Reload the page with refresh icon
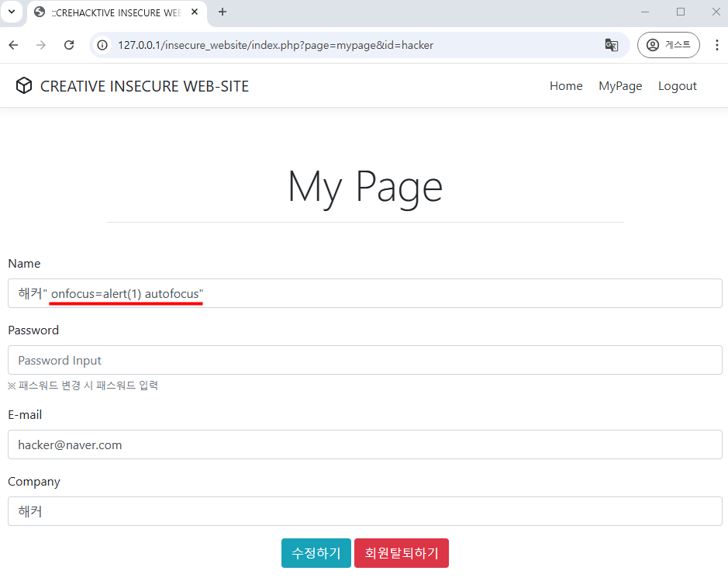This screenshot has width=728, height=588. coord(69,45)
